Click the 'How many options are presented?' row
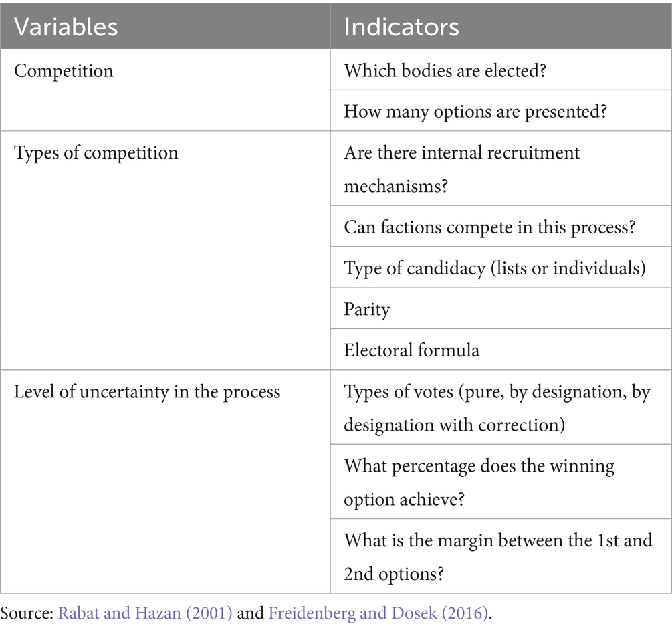 click(x=501, y=110)
